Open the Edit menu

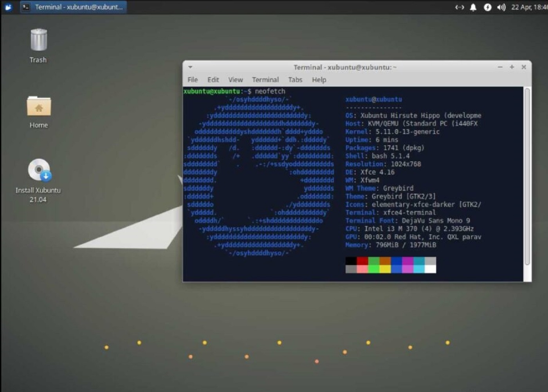(213, 80)
